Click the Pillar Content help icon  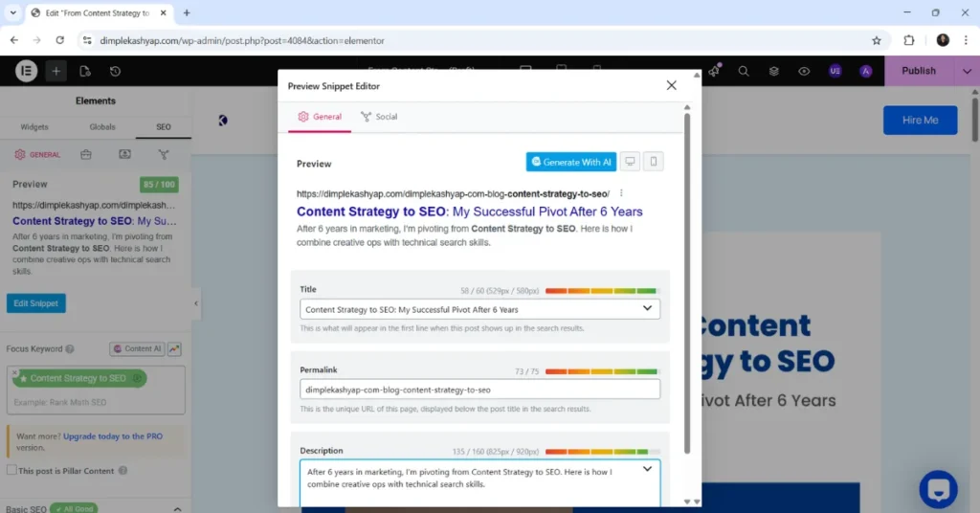tap(123, 471)
